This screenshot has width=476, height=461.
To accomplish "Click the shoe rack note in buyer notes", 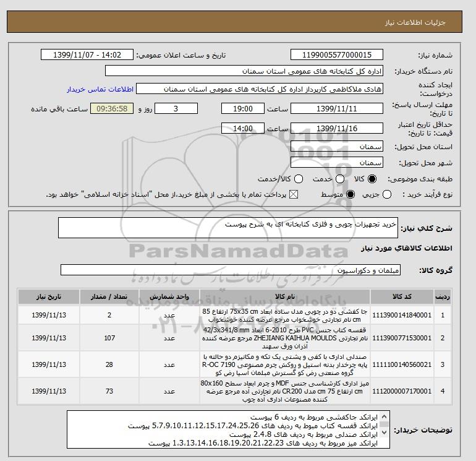I will (x=314, y=417).
